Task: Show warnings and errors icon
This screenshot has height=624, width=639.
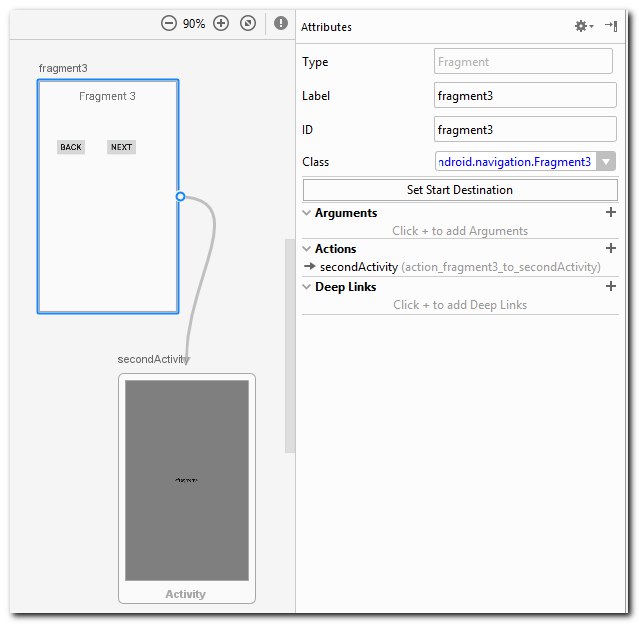Action: tap(281, 23)
